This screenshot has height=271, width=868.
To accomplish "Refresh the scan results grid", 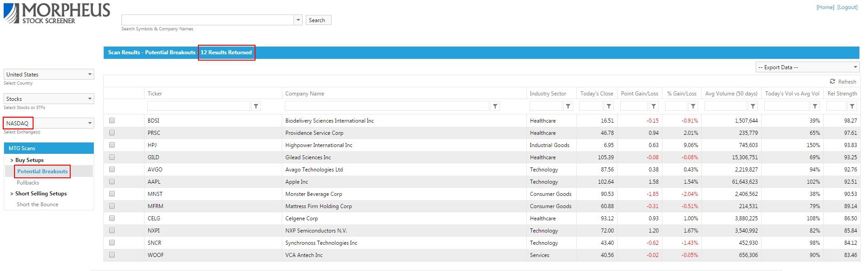I will pos(843,81).
